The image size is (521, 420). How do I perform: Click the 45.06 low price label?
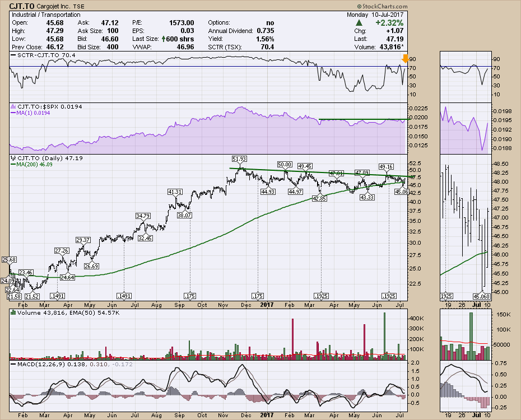(401, 192)
